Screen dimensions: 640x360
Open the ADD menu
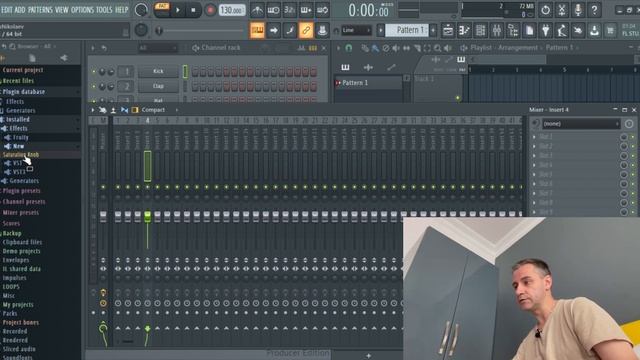[20, 9]
